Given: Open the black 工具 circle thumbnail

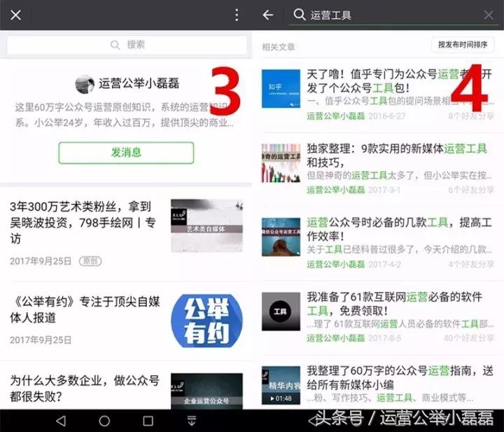Looking at the screenshot, I should [281, 312].
